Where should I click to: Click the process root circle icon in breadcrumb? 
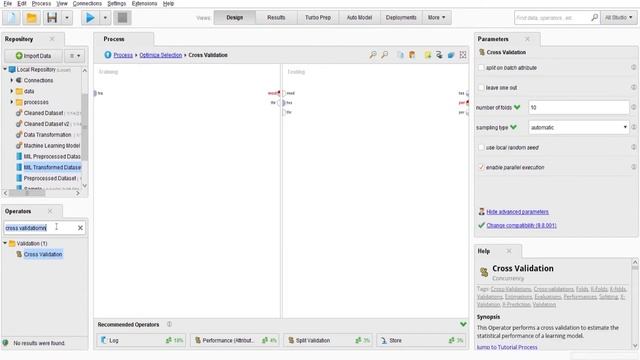pyautogui.click(x=107, y=55)
